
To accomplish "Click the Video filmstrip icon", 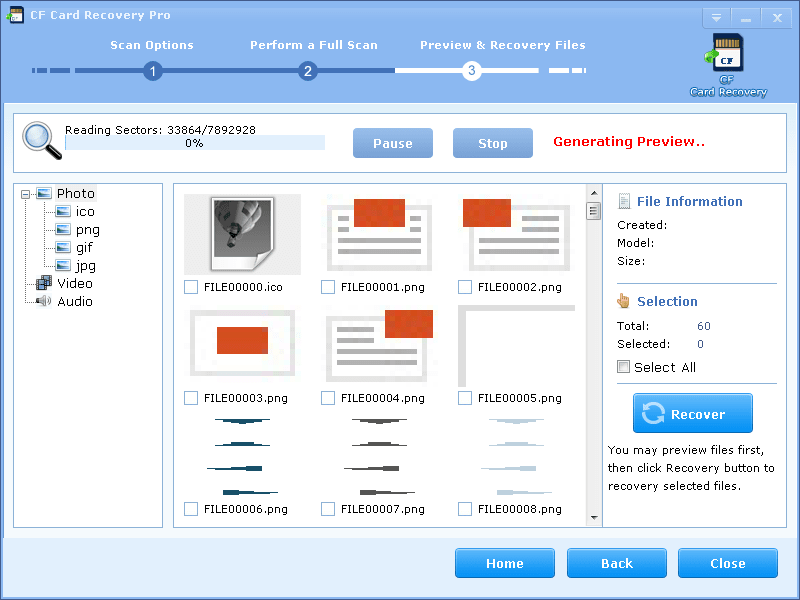I will [x=44, y=283].
